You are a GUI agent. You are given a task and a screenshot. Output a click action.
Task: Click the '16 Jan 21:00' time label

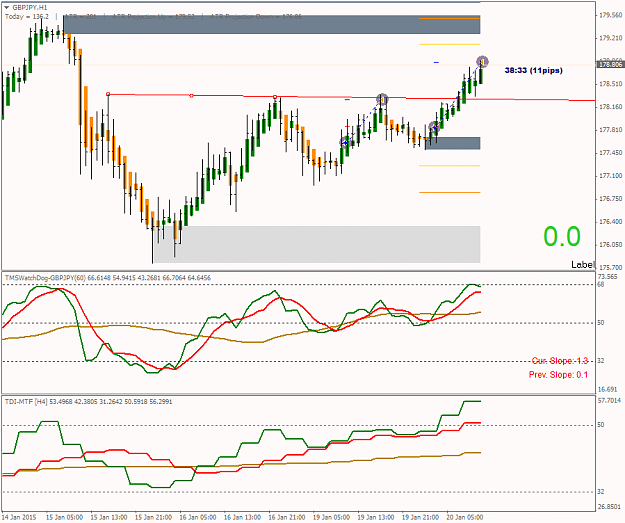click(x=287, y=517)
